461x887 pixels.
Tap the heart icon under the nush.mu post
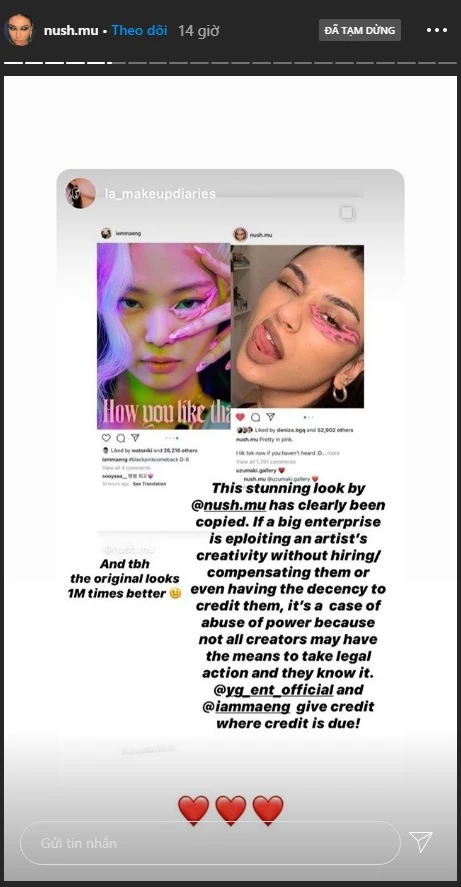tap(240, 417)
